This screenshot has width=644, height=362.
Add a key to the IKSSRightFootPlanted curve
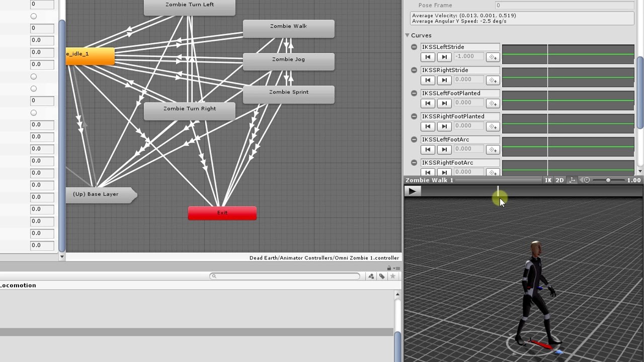(493, 126)
